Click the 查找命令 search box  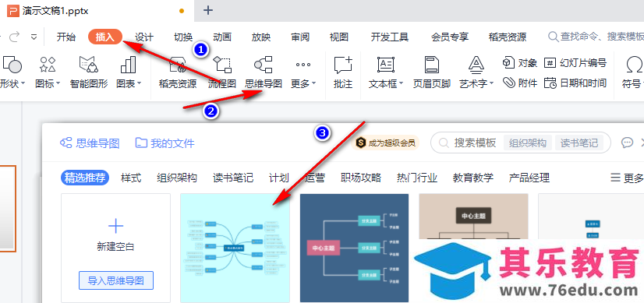coord(596,37)
